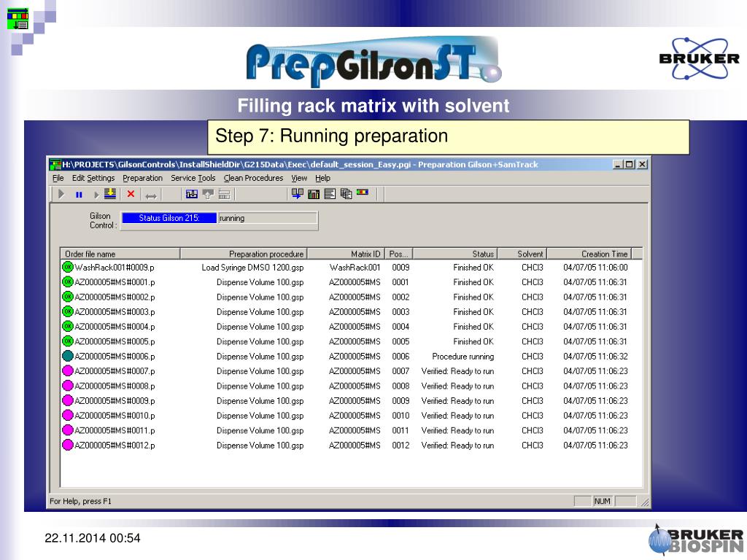Image resolution: width=747 pixels, height=560 pixels.
Task: Close the Preparation Gilson+SamTrack window
Action: [642, 164]
